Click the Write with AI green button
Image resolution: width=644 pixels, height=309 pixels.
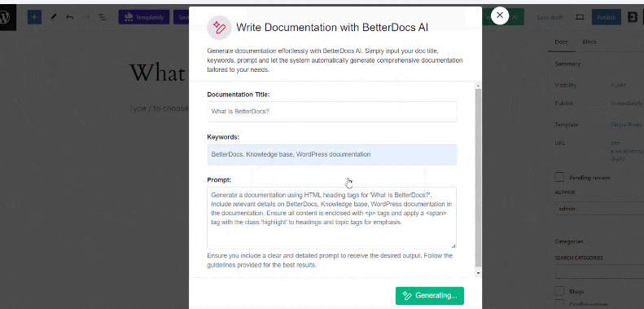pos(502,17)
